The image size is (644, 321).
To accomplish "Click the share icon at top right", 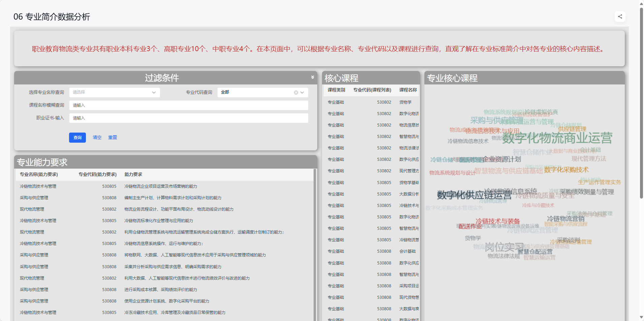I will click(x=620, y=16).
